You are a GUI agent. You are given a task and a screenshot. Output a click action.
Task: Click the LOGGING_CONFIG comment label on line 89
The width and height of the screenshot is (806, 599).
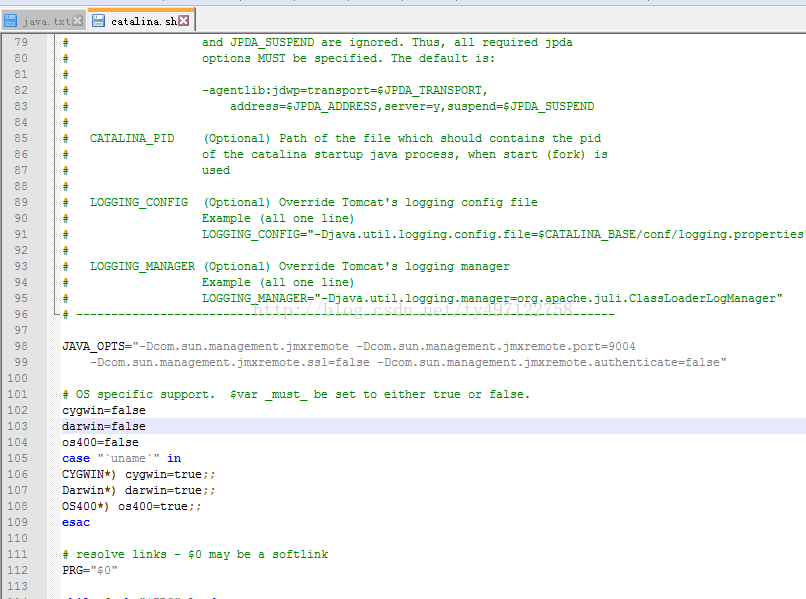pos(139,203)
